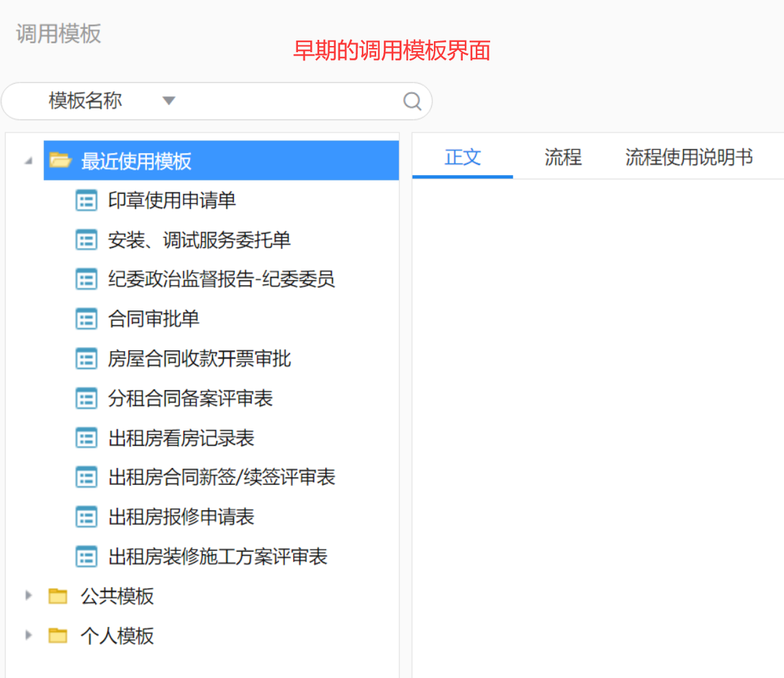
Task: Switch to the 流程 tab
Action: click(562, 157)
